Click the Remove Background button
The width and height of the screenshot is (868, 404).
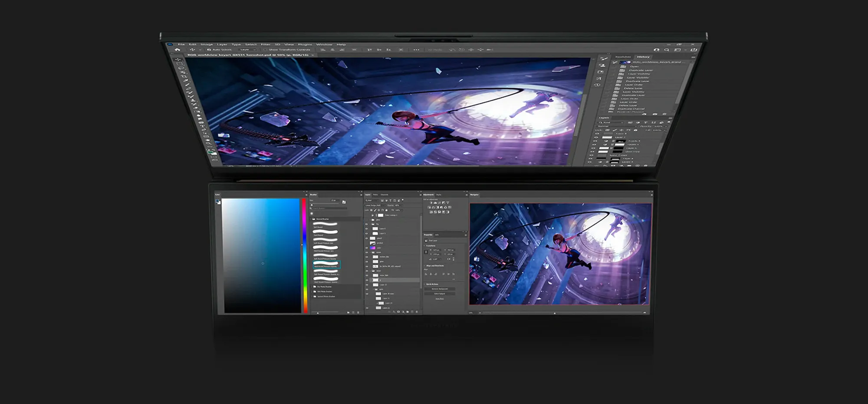(440, 289)
